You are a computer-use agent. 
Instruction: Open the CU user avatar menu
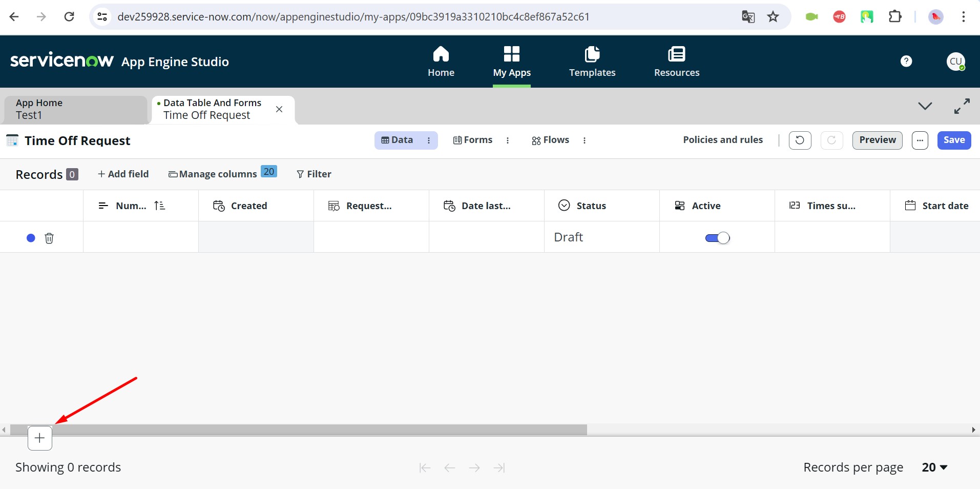(x=956, y=62)
